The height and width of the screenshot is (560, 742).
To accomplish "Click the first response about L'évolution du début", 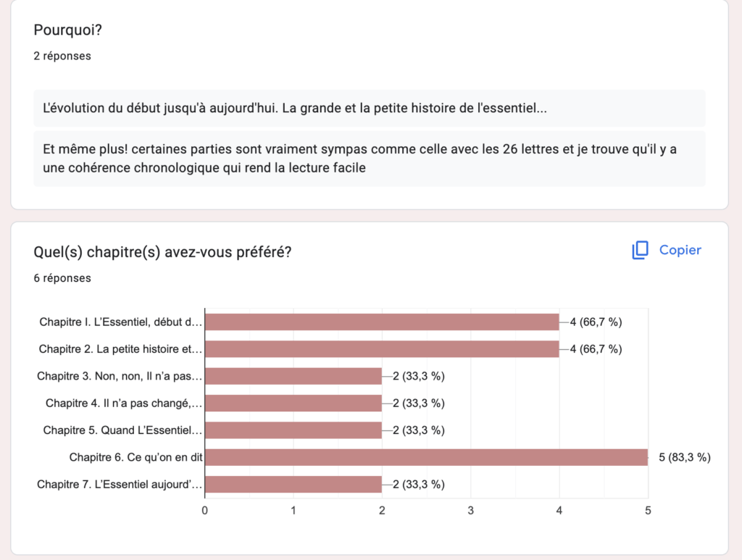I will coord(369,108).
